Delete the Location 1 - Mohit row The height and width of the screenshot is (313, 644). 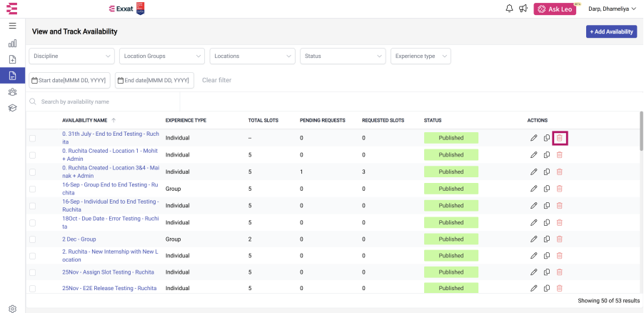tap(559, 154)
